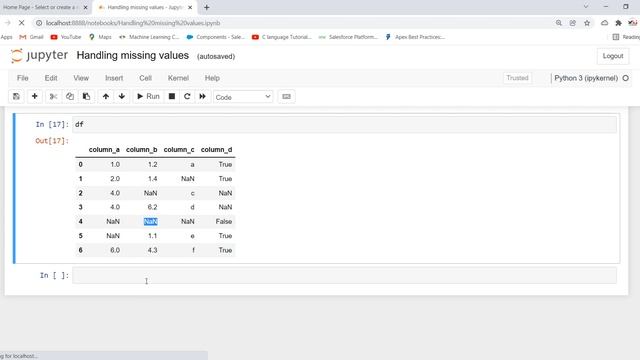Click the share page icon in address bar
Screen dimensions: 640x360
coord(573,23)
